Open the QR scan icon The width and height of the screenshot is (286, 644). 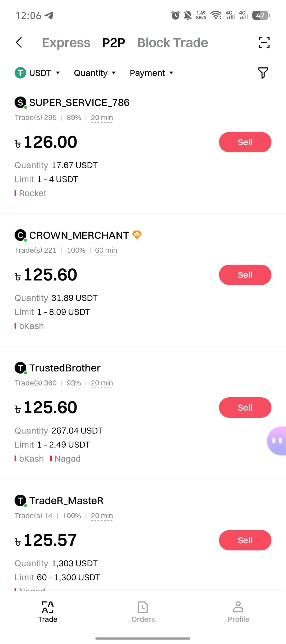(x=264, y=43)
